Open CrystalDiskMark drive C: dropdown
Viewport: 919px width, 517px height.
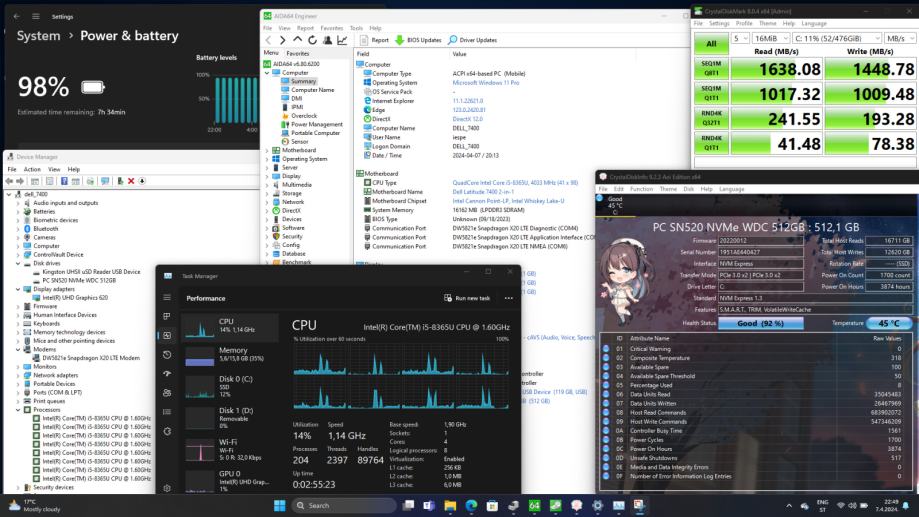click(837, 38)
